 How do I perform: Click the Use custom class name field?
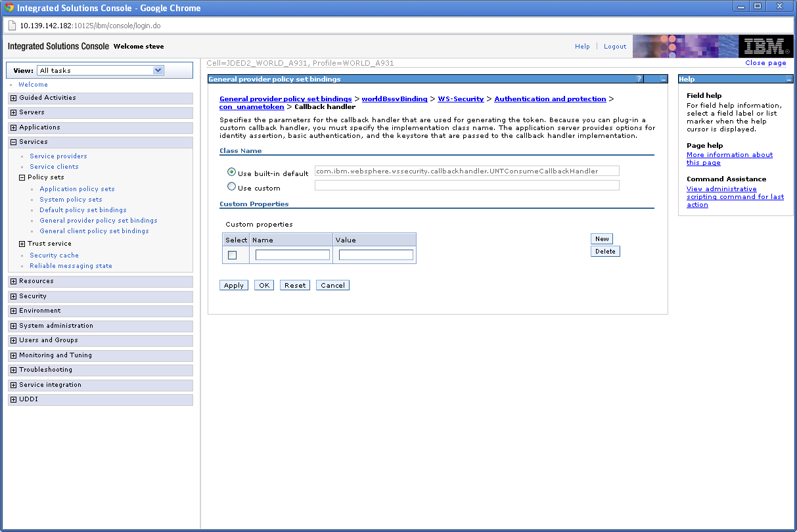tap(467, 185)
